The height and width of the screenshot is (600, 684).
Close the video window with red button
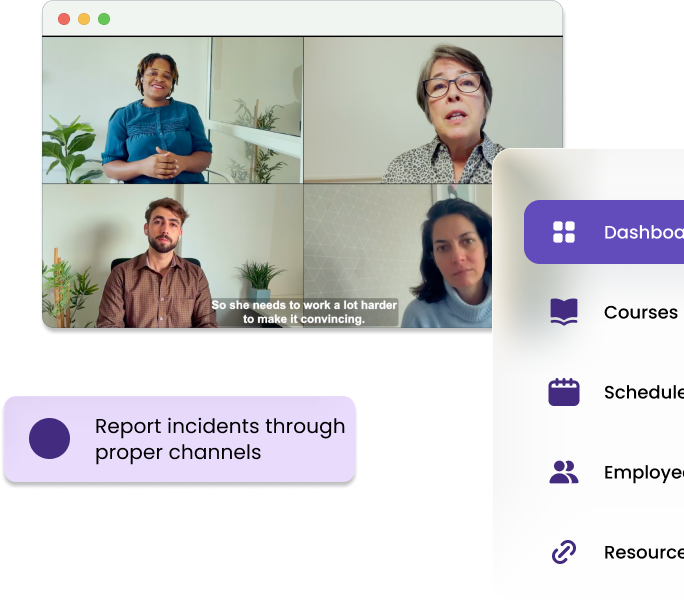click(x=64, y=19)
